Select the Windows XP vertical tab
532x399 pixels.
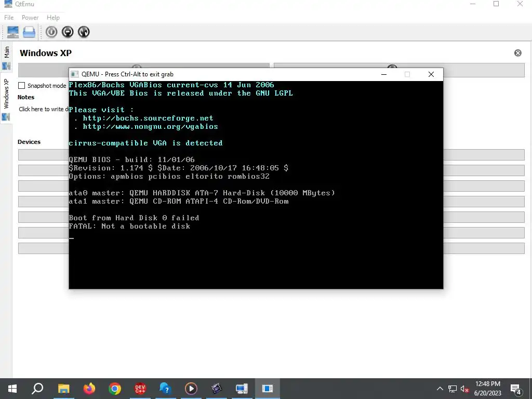6,98
